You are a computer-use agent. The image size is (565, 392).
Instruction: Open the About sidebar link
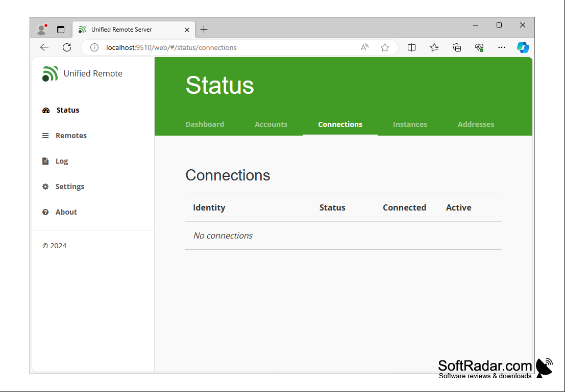tap(66, 212)
